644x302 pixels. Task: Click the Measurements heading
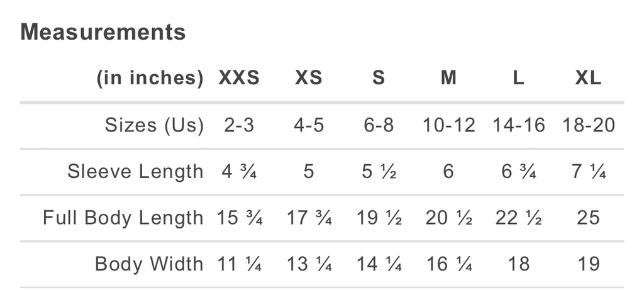103,32
